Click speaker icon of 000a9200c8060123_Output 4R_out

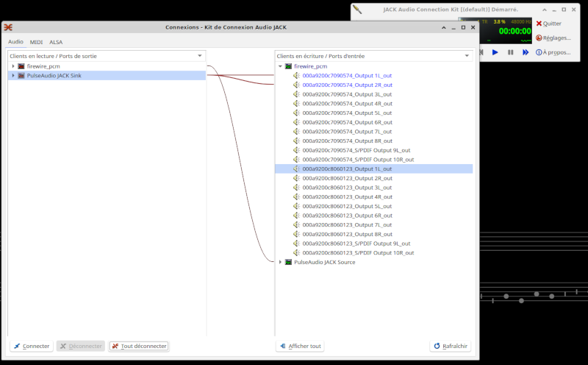click(296, 196)
